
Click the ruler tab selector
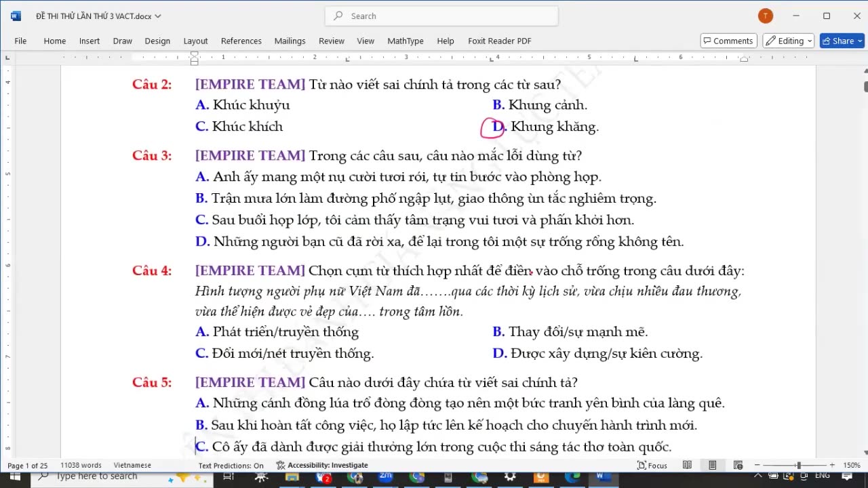click(x=7, y=58)
